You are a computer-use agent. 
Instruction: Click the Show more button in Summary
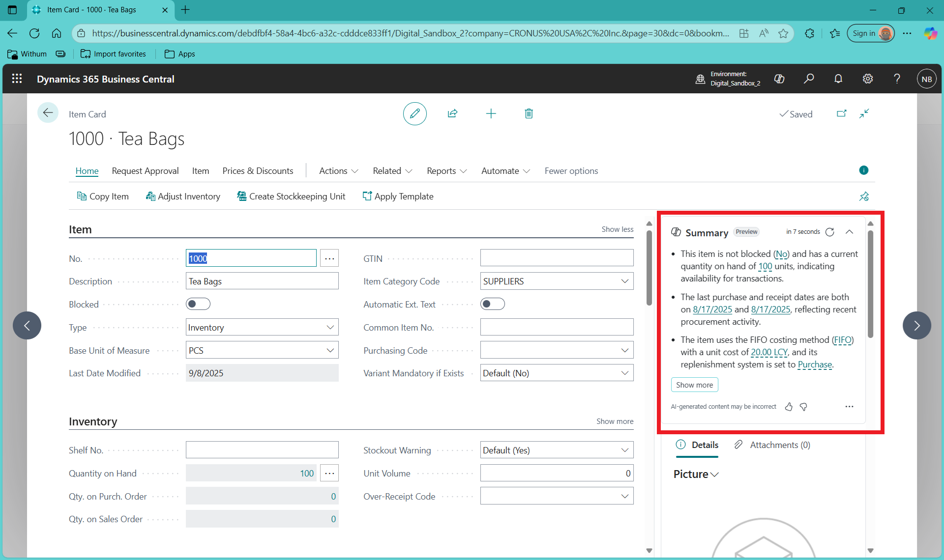coord(694,385)
